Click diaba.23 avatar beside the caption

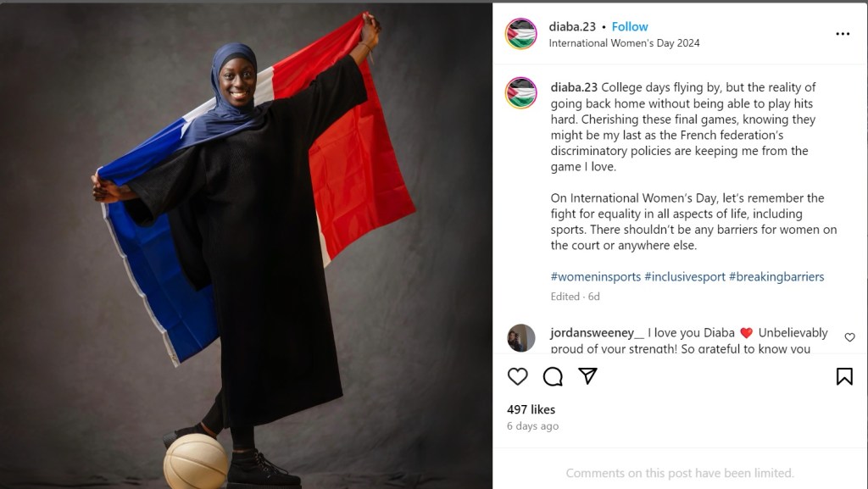pyautogui.click(x=521, y=93)
